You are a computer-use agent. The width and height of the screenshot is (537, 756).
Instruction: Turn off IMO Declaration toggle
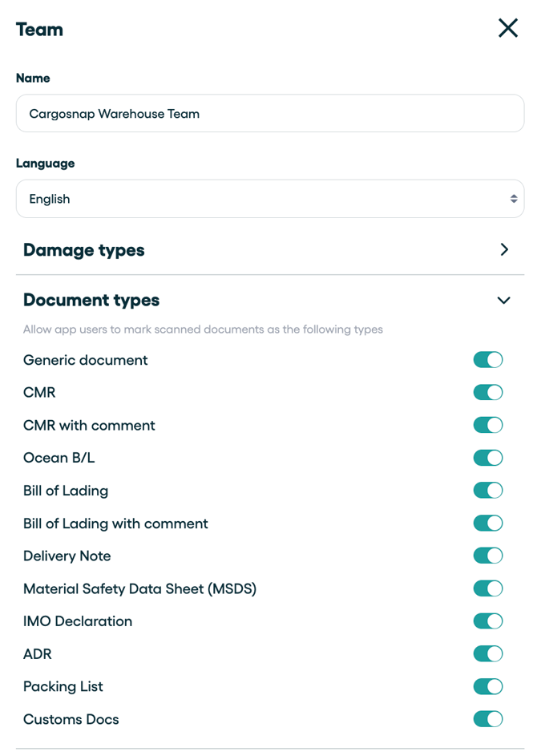pos(487,621)
